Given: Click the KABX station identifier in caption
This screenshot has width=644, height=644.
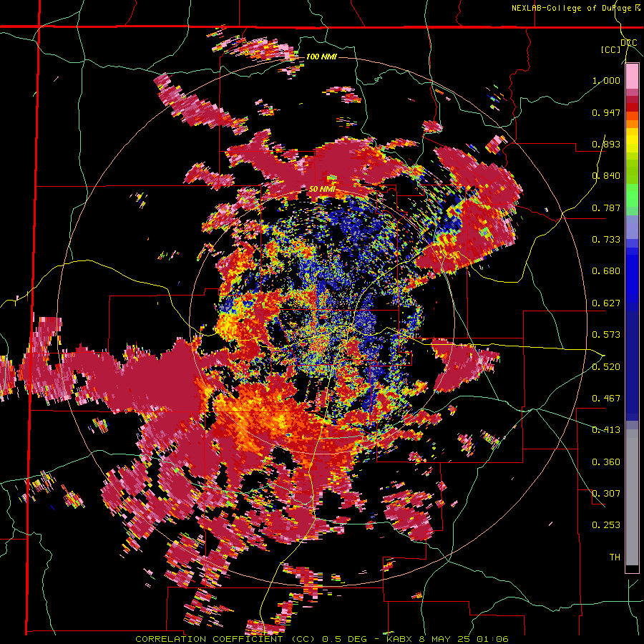Looking at the screenshot, I should (399, 639).
